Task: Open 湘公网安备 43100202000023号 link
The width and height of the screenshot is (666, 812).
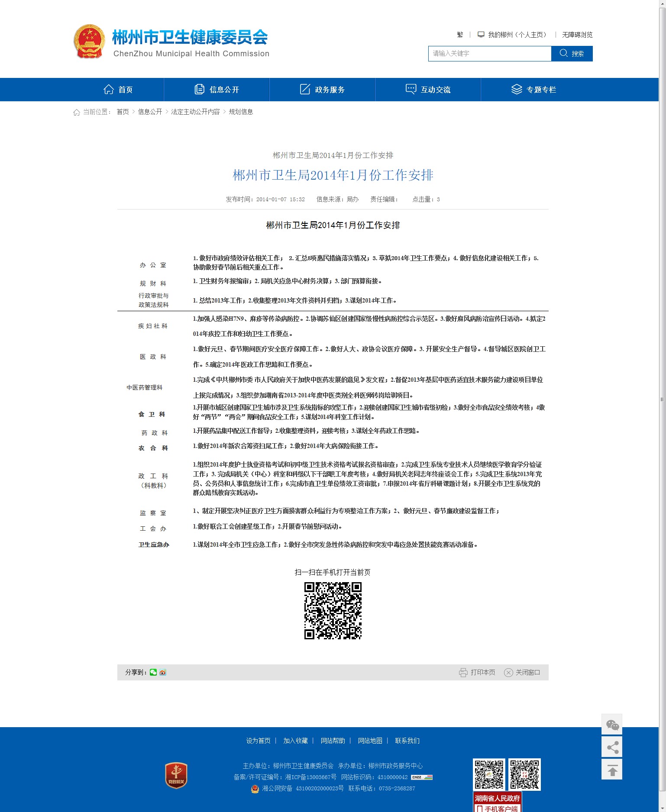Action: (303, 788)
